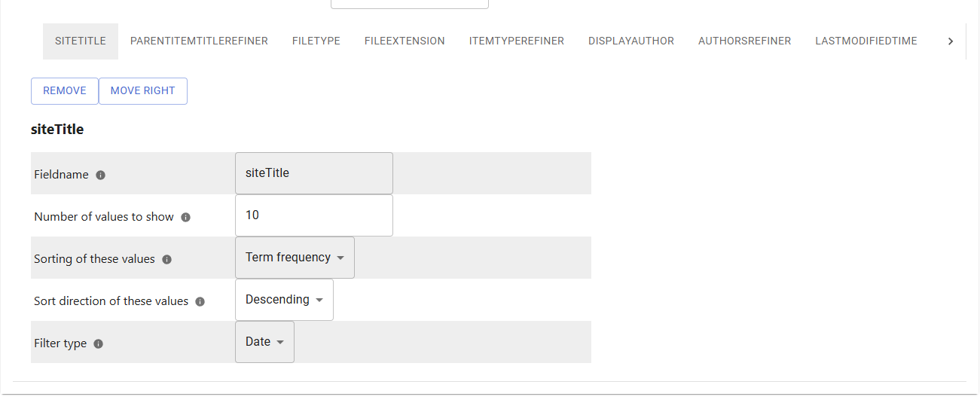Click info icon next to Sorting of these values
The image size is (980, 412).
167,259
